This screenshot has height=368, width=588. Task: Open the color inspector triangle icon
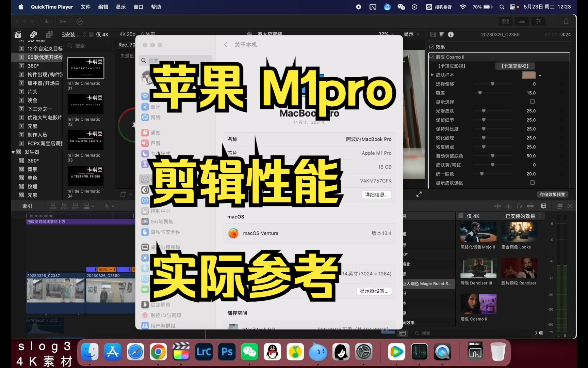442,34
